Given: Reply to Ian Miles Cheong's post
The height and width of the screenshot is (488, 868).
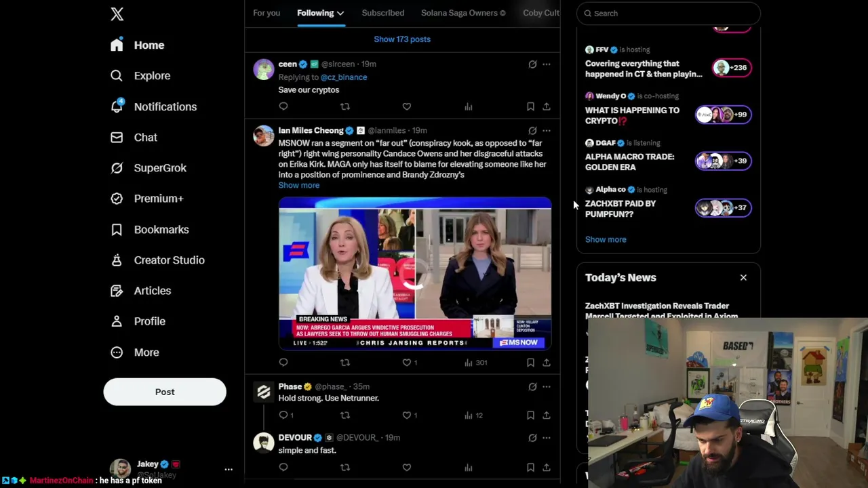Looking at the screenshot, I should coord(283,363).
